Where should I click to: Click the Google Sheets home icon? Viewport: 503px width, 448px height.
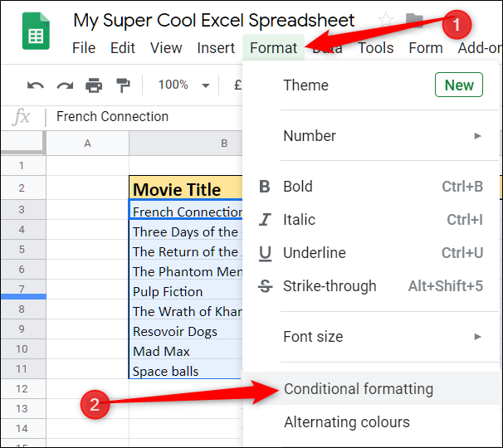click(x=36, y=36)
